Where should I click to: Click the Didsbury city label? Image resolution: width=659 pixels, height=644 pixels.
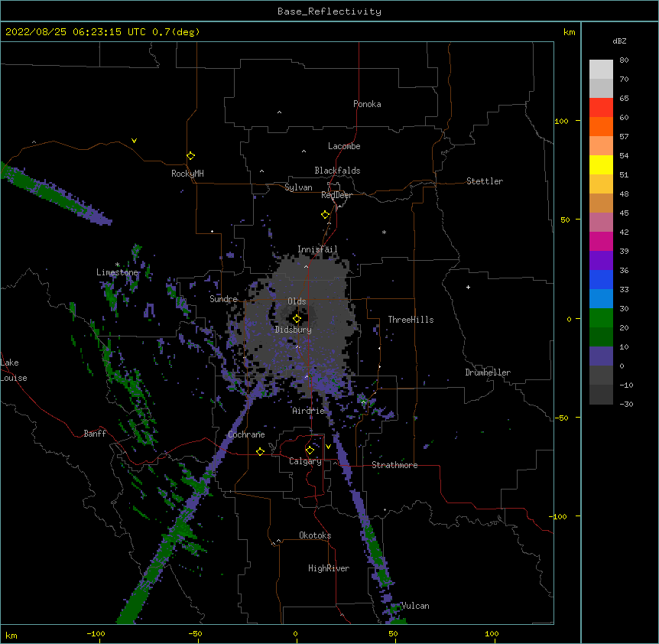click(294, 330)
